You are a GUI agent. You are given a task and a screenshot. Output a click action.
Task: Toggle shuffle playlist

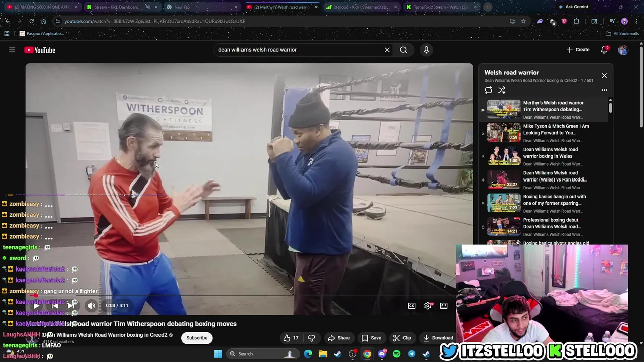click(502, 90)
